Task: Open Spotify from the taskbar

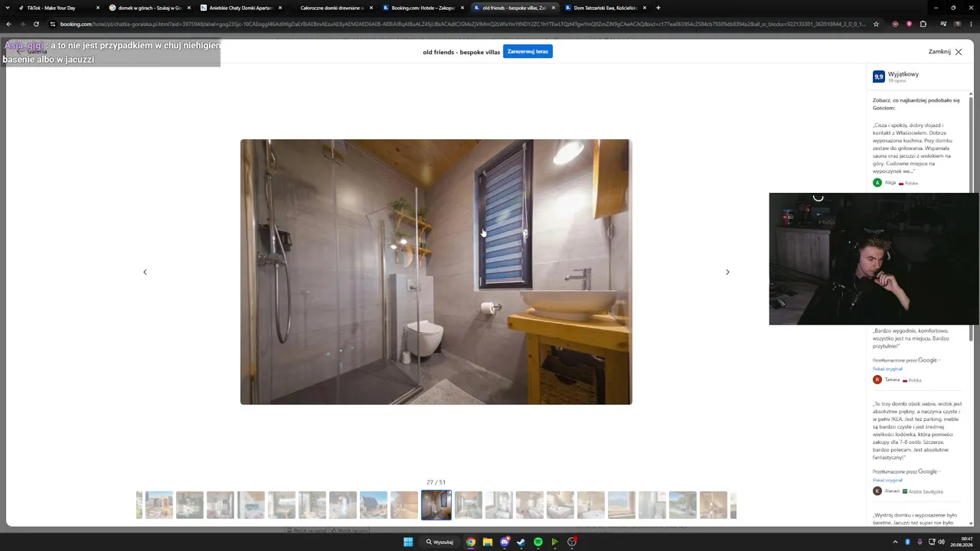Action: tap(538, 542)
